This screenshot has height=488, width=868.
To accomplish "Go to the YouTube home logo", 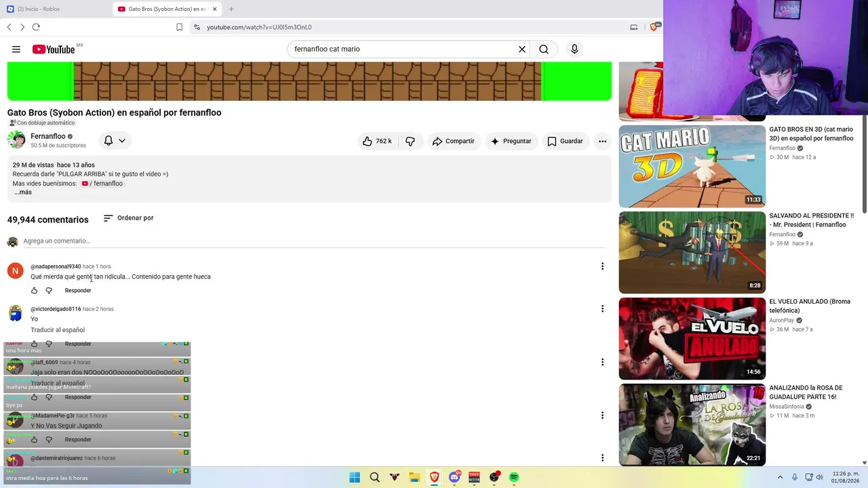I will [54, 49].
